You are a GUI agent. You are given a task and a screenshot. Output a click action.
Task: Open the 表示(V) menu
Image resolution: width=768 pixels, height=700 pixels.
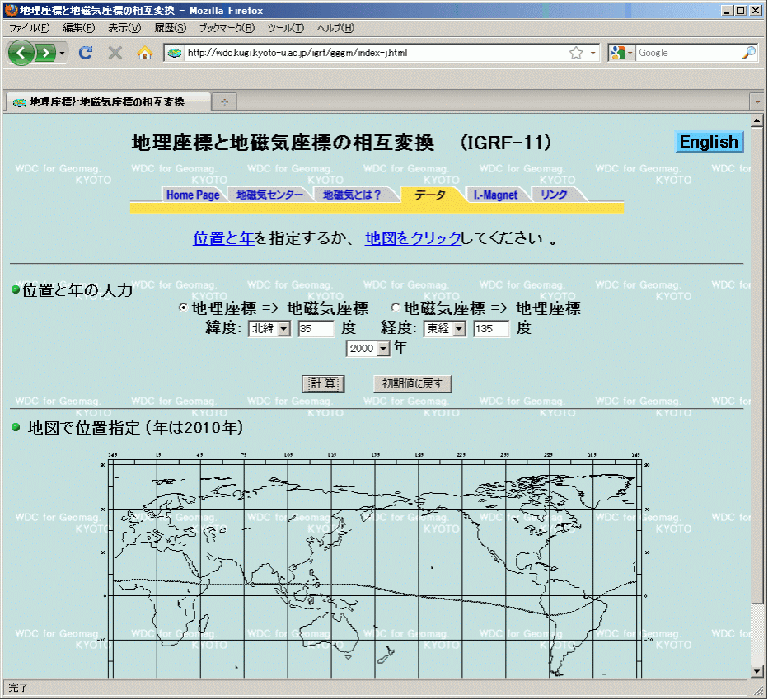(x=124, y=28)
